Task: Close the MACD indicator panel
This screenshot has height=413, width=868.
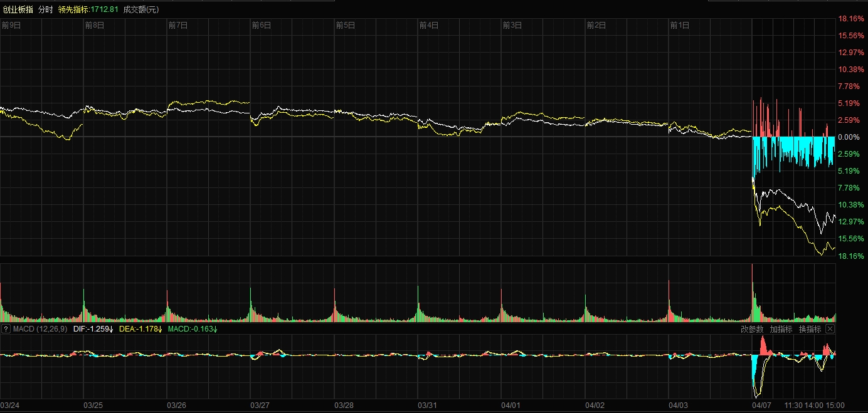Action: (830, 329)
